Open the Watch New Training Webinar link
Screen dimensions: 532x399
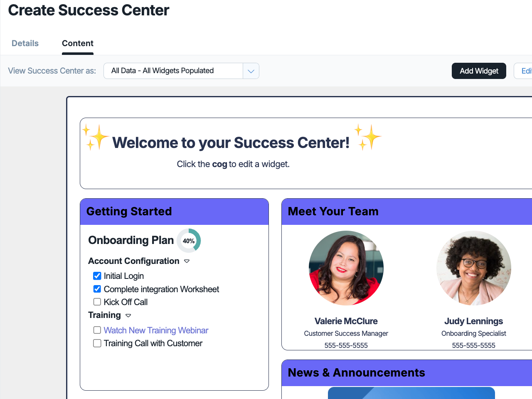[156, 330]
